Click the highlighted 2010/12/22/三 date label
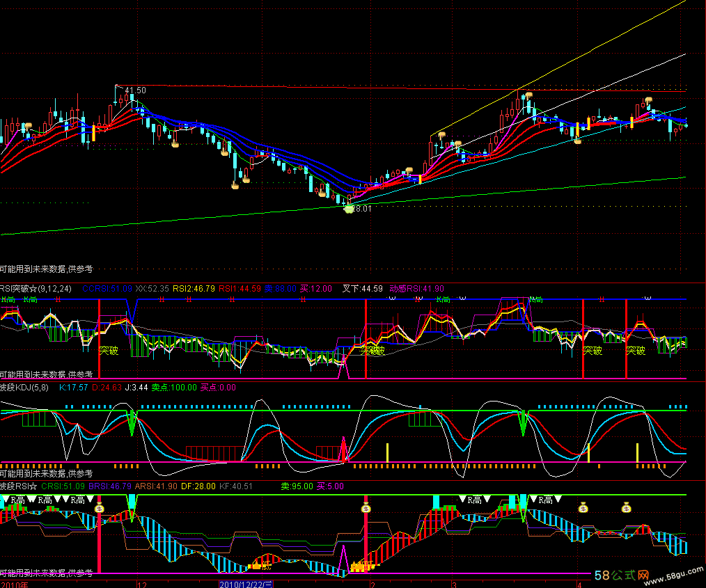This screenshot has width=706, height=588. tap(246, 585)
